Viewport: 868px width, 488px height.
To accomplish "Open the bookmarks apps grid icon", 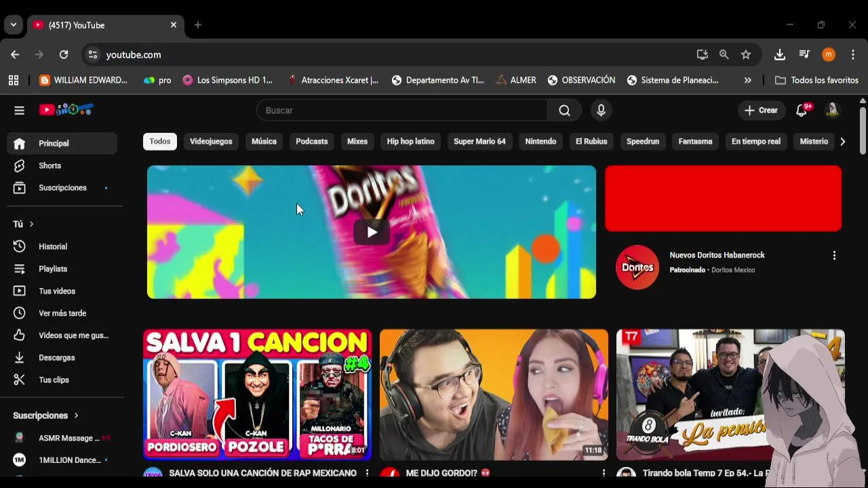I will [x=14, y=80].
